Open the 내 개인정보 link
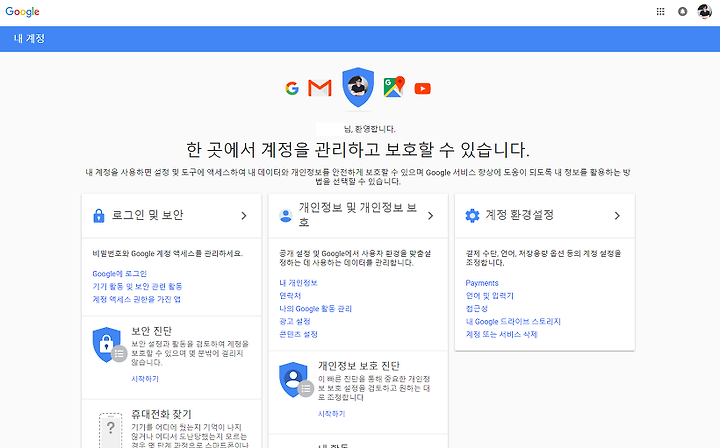Viewport: 720px width, 448px height. tap(298, 283)
